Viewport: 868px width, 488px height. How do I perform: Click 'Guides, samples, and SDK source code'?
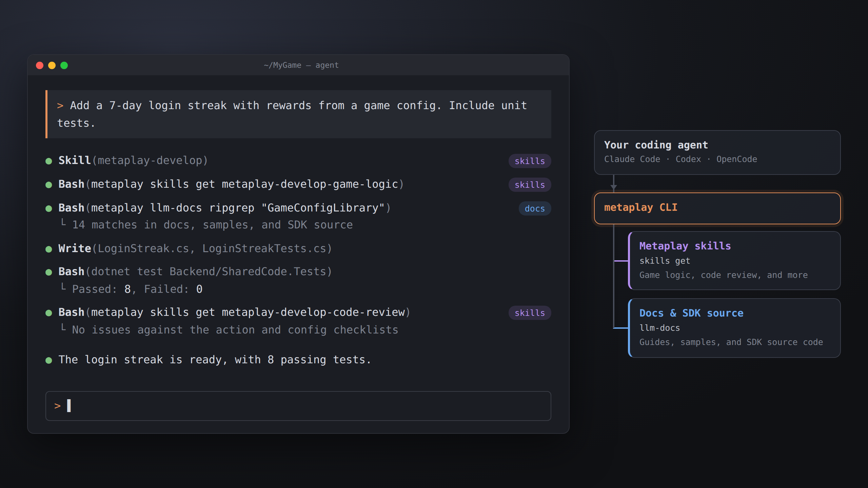click(731, 342)
